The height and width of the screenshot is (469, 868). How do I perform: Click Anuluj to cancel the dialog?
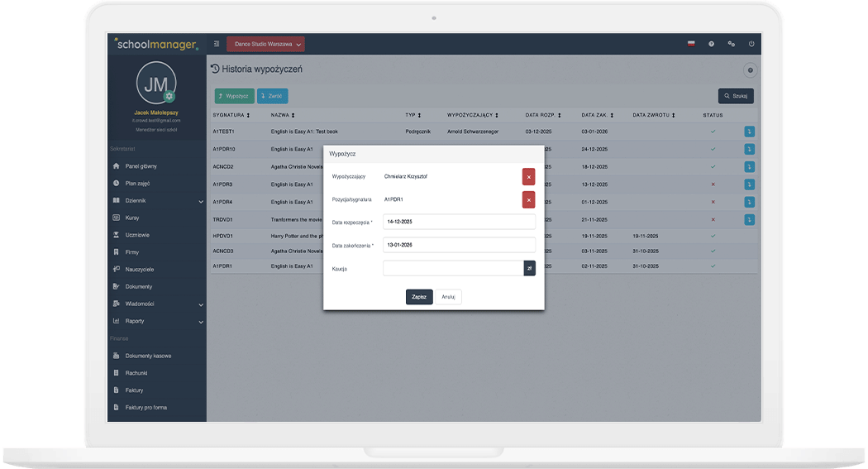pyautogui.click(x=449, y=297)
